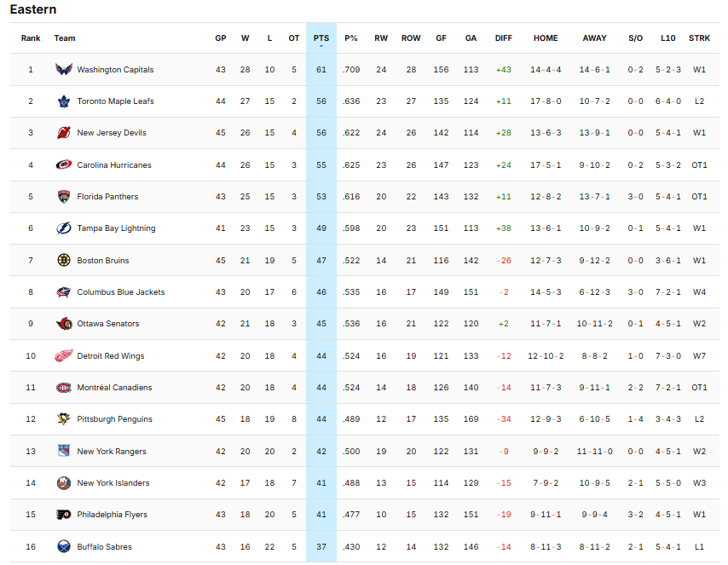Viewport: 728px width, 565px height.
Task: Sort table by DIFF column header
Action: (503, 38)
